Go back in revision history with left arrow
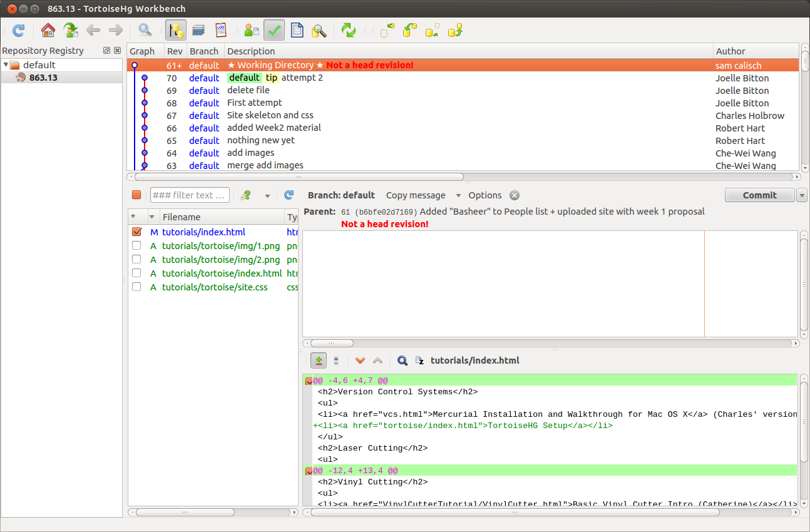The image size is (810, 532). click(x=93, y=29)
